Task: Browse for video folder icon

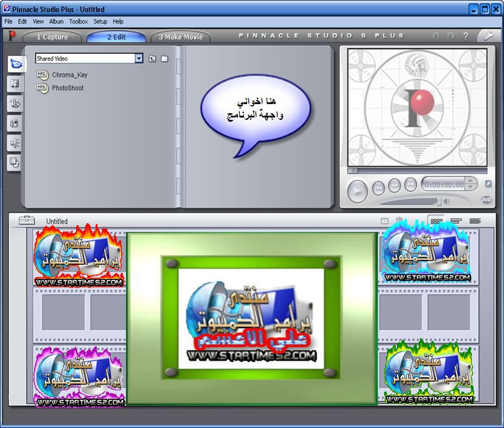Action: [x=164, y=58]
